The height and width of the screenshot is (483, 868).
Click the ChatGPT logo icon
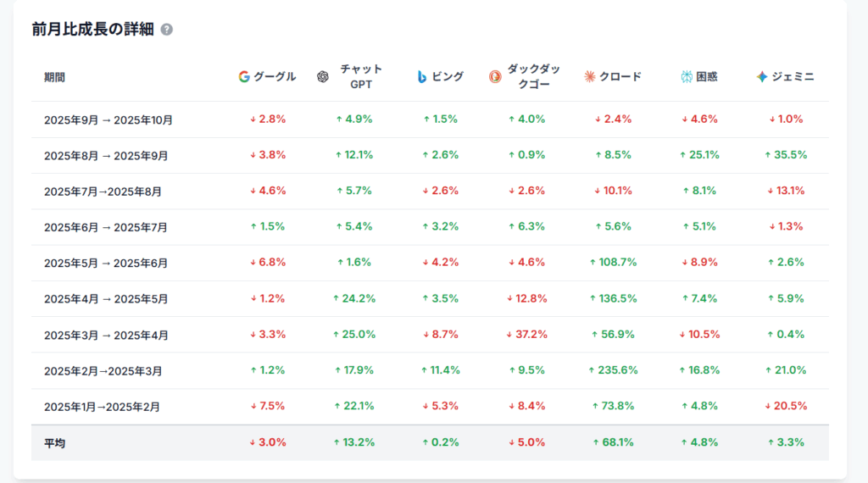pos(323,76)
